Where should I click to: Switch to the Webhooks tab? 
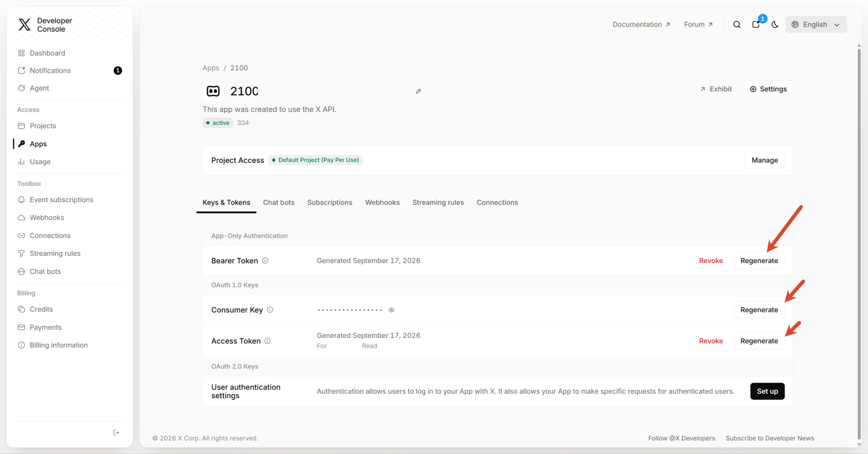(382, 203)
